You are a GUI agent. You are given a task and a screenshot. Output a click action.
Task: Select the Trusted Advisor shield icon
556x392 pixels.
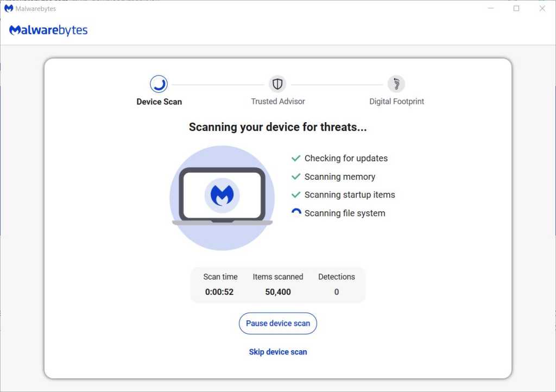[x=277, y=84]
